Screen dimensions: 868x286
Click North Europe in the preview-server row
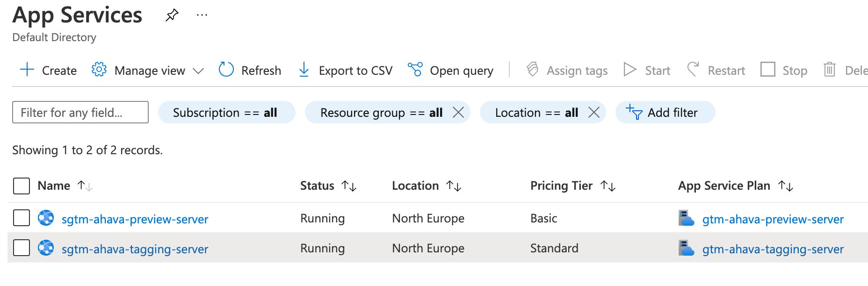[428, 218]
